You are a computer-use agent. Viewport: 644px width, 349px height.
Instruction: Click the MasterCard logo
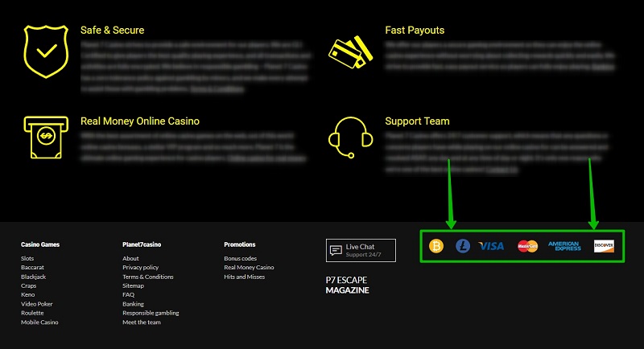click(528, 246)
